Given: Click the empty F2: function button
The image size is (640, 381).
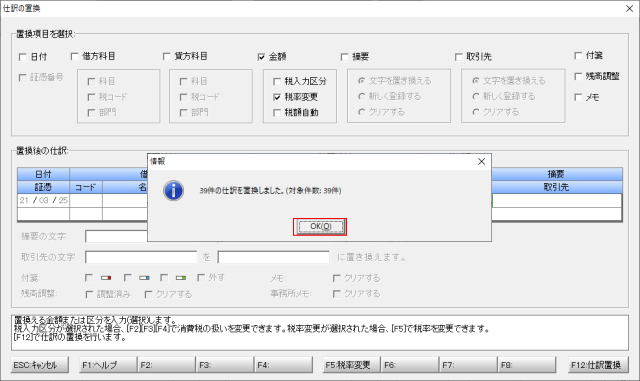Looking at the screenshot, I should tap(167, 365).
